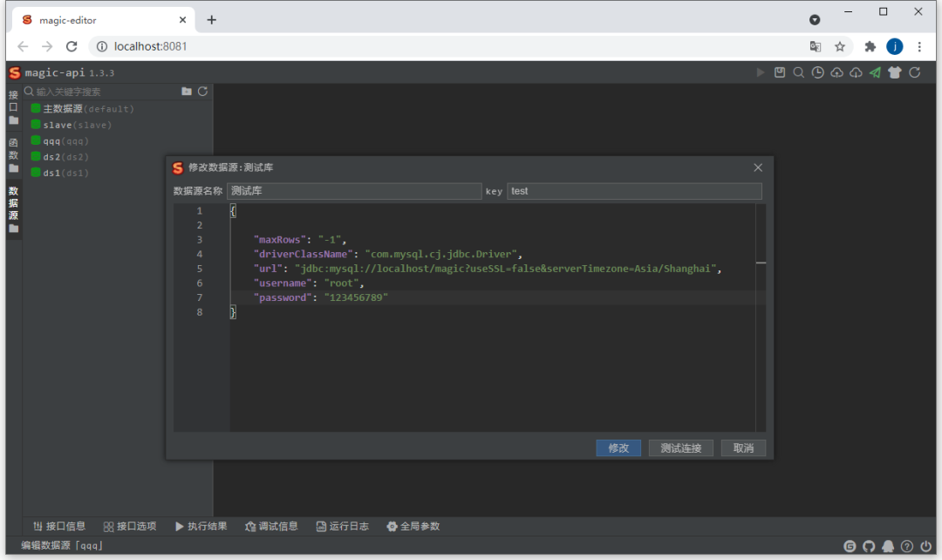Click the dialog editor's vertical scrollbar

pyautogui.click(x=761, y=262)
